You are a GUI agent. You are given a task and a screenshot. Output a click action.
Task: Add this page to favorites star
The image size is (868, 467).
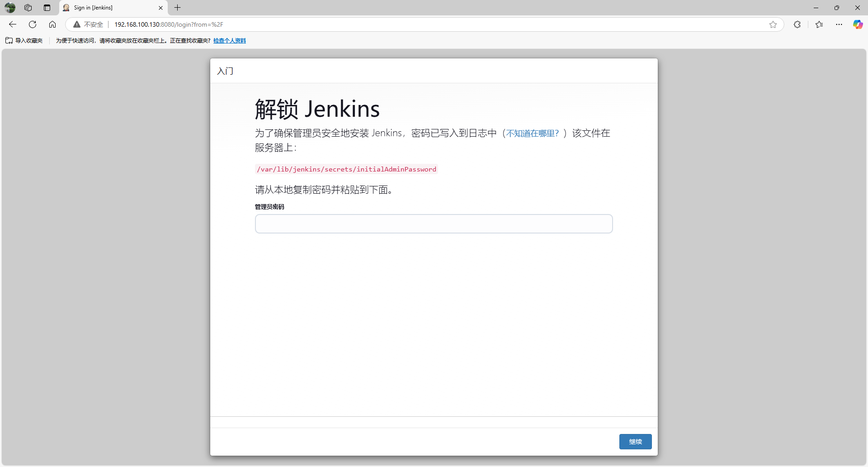[x=773, y=24]
